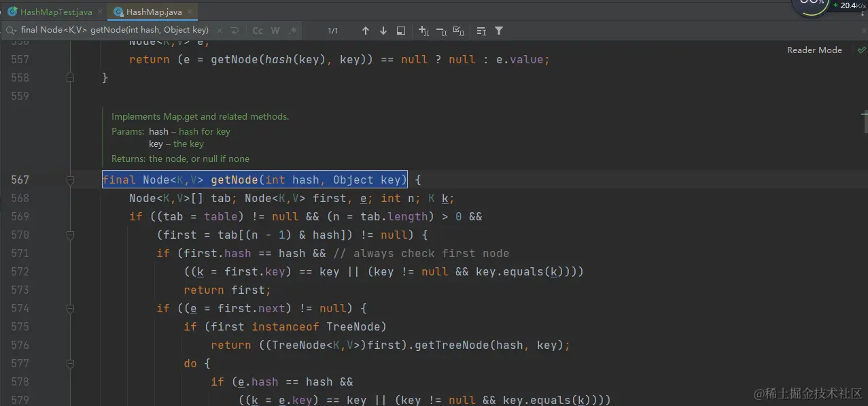Go to previous occurrence arrow
868x406 pixels.
[366, 31]
